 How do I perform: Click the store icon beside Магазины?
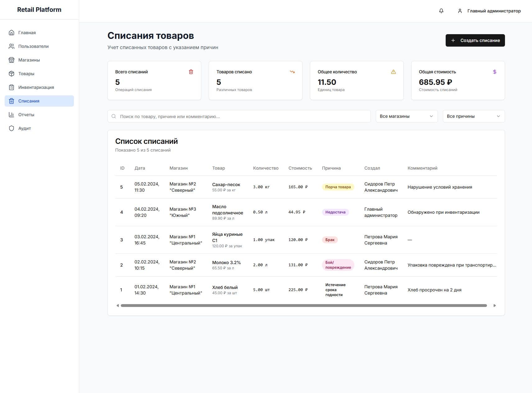point(11,60)
